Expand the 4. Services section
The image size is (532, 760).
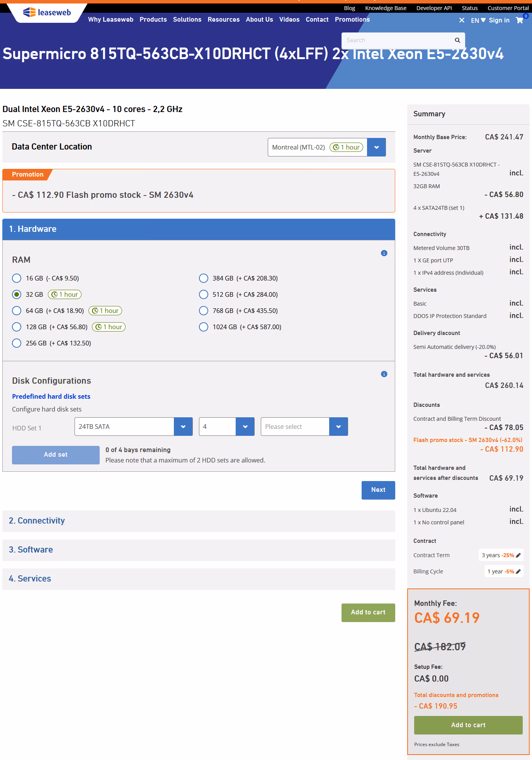[199, 579]
